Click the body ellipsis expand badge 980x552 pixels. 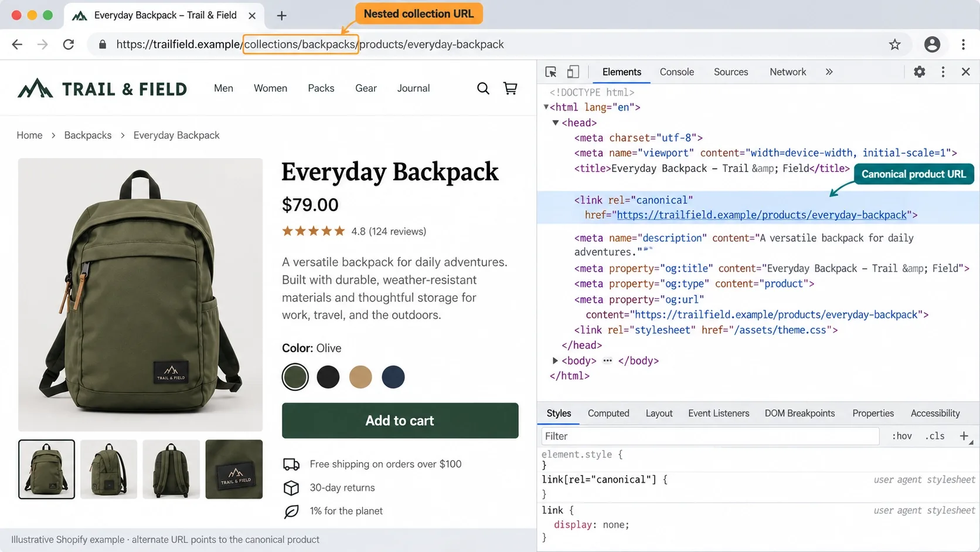click(607, 361)
